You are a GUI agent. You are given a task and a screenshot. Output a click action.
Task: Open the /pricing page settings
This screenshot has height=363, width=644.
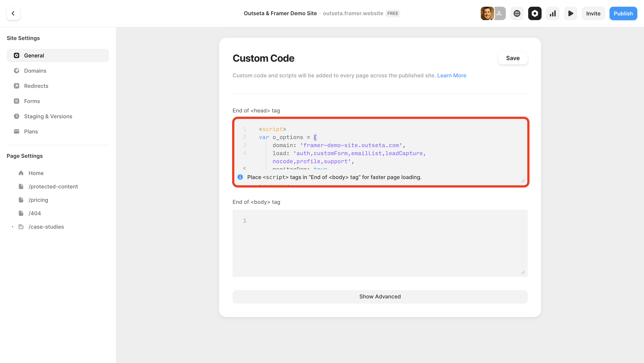pos(38,200)
